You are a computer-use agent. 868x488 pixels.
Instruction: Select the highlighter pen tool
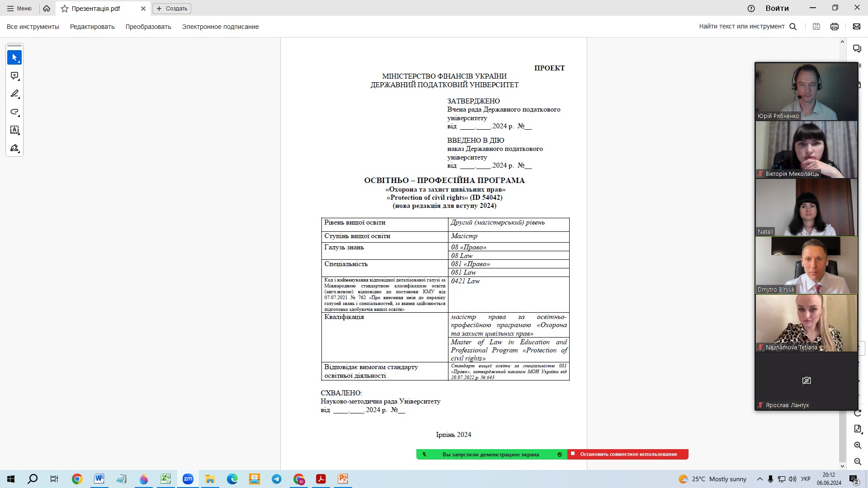14,94
